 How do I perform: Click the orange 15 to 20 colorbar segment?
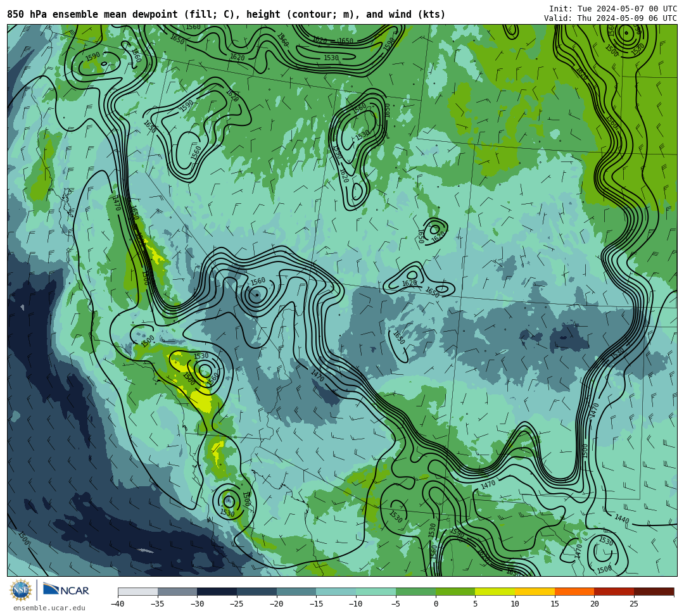(574, 591)
